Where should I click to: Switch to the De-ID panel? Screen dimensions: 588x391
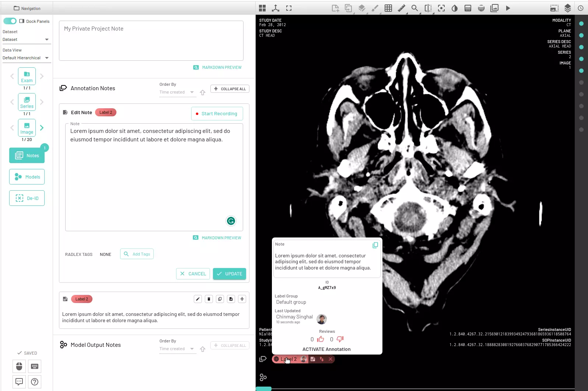(x=27, y=198)
